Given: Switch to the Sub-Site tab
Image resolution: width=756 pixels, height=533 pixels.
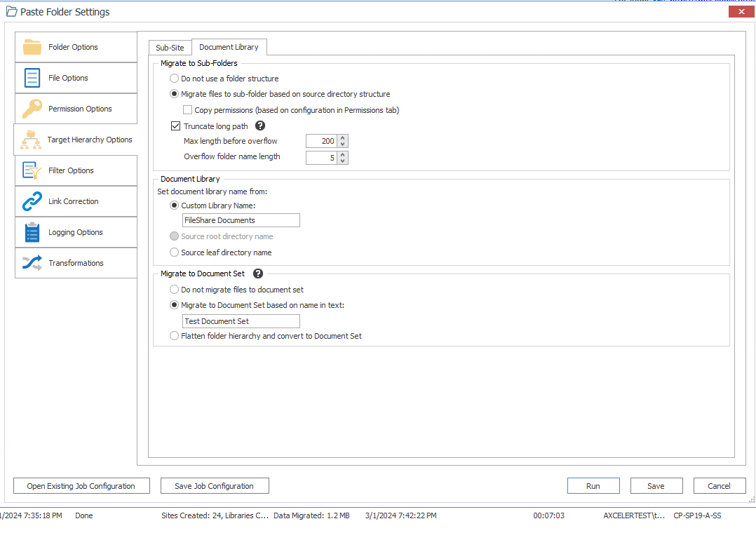Looking at the screenshot, I should coord(170,47).
